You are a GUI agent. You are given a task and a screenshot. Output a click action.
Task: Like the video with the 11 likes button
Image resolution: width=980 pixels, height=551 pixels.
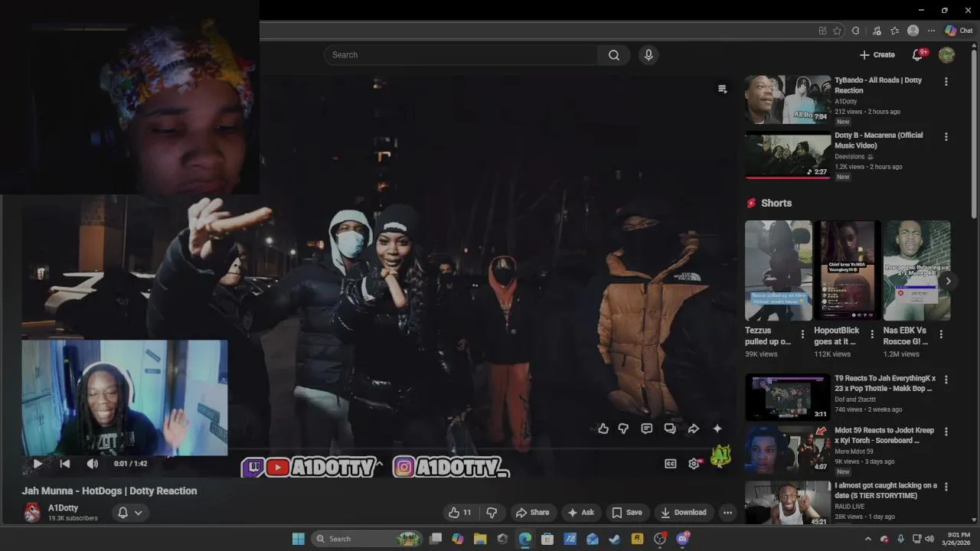pos(460,513)
